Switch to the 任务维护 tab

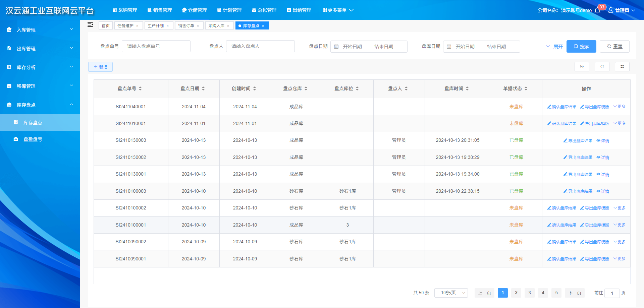pyautogui.click(x=125, y=26)
